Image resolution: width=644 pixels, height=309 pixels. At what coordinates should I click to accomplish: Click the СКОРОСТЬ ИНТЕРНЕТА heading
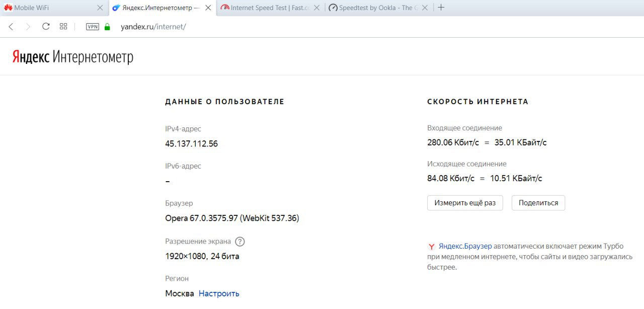478,102
